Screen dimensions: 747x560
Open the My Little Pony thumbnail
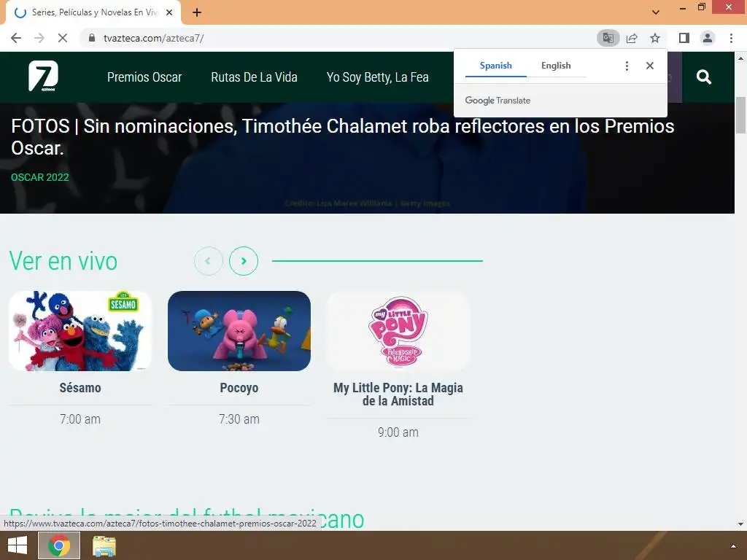(x=398, y=331)
